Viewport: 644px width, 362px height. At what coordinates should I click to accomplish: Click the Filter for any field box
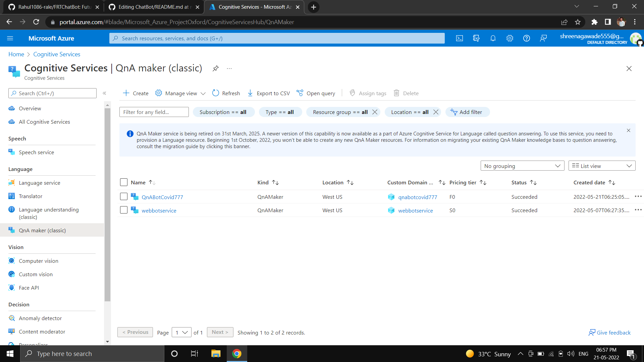click(x=154, y=112)
